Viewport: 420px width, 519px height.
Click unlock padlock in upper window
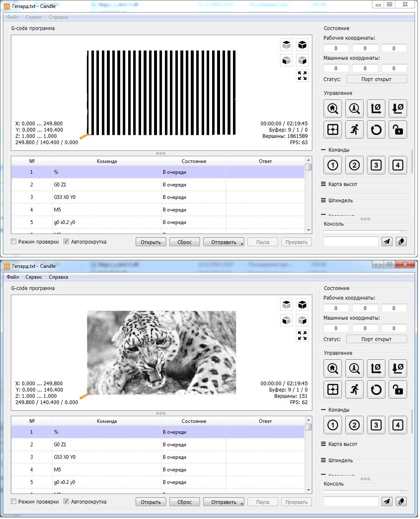[x=398, y=130]
